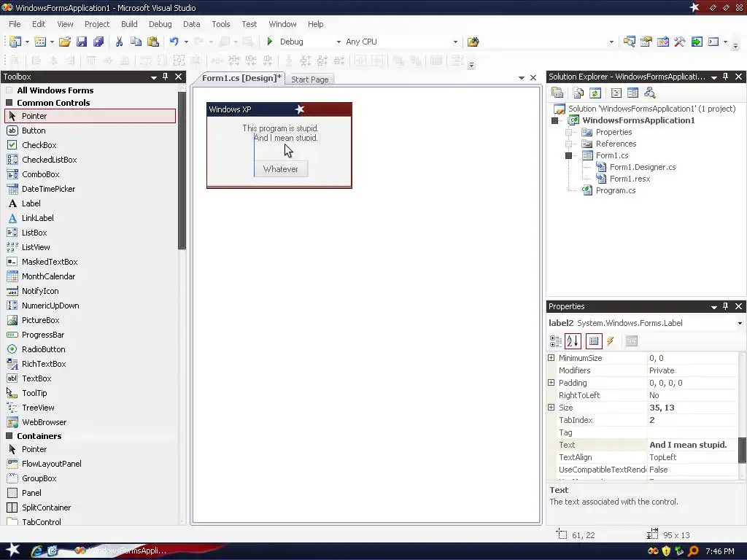Switch Properties grid to Alphabetical sorting
The width and height of the screenshot is (747, 560).
[573, 341]
